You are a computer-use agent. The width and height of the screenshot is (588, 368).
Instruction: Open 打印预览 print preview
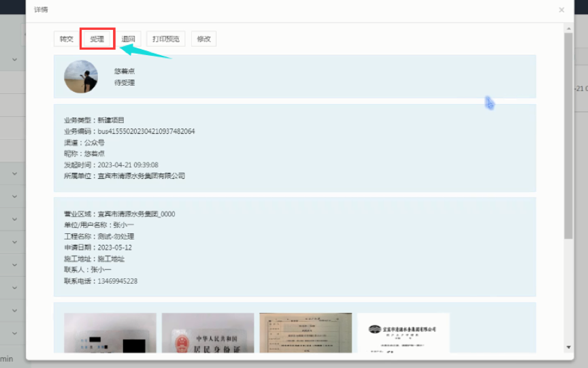point(165,39)
